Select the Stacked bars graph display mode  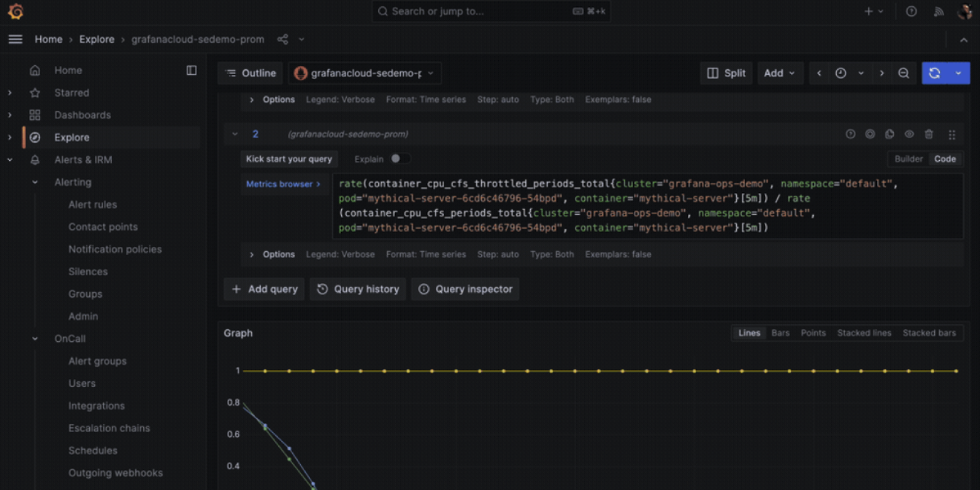coord(929,333)
